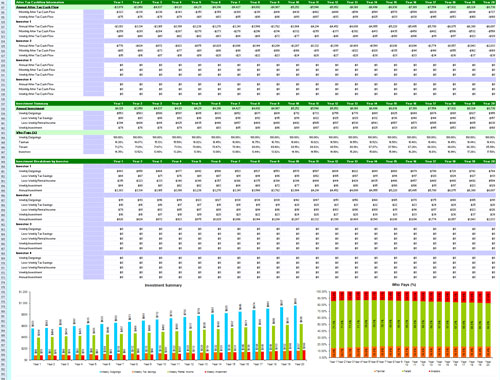Select Investor 3 label in Investment Breakdown section
The image size is (500, 380).
tap(24, 224)
